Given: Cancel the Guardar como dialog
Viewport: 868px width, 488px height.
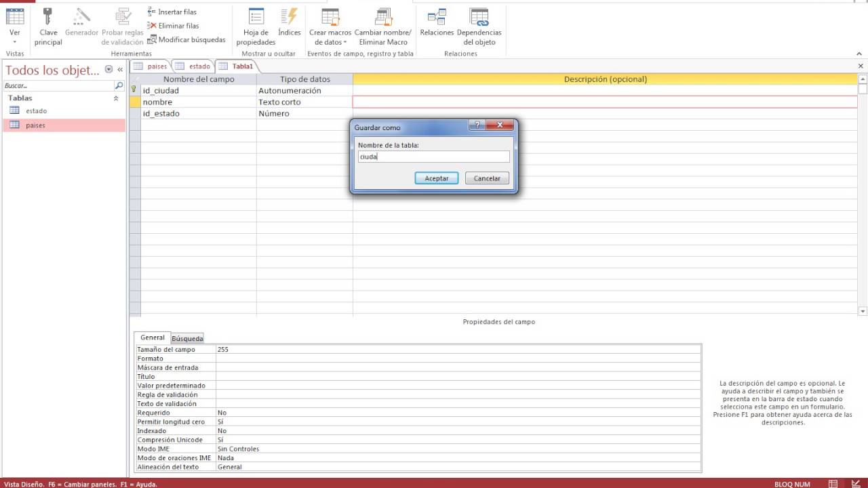Looking at the screenshot, I should click(x=487, y=178).
